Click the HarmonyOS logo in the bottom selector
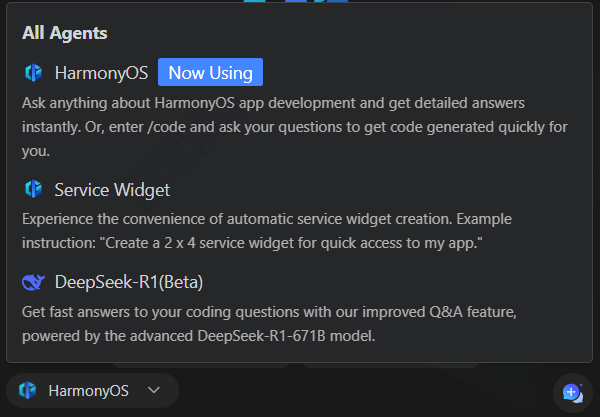The height and width of the screenshot is (417, 600). (x=28, y=391)
